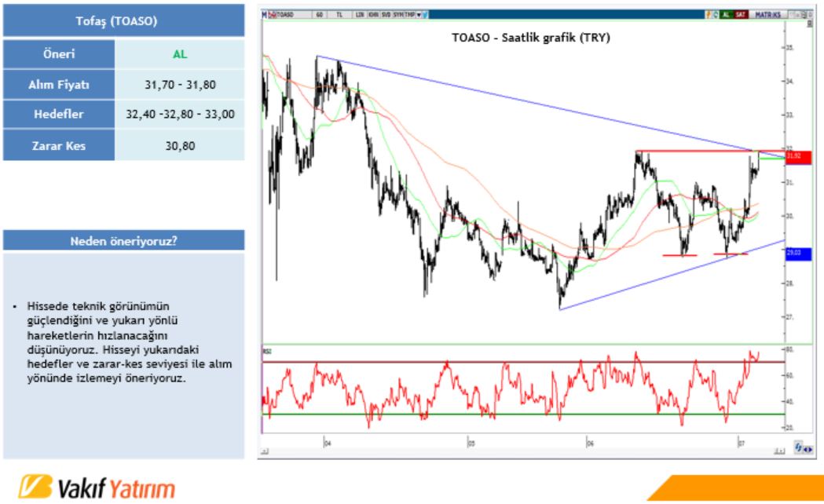The width and height of the screenshot is (824, 504).
Task: Click the Twitter bird icon
Action: pos(425,15)
